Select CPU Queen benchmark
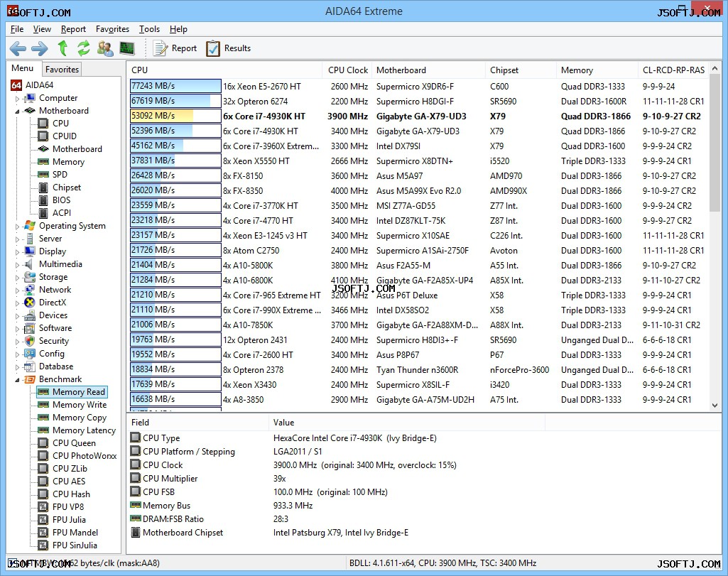 (67, 443)
